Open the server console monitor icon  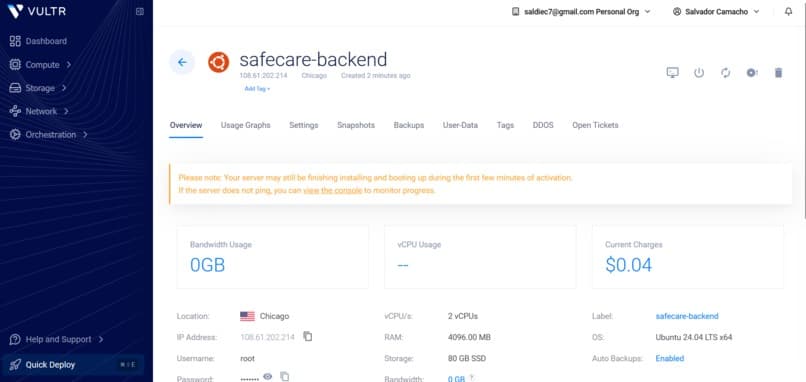672,72
